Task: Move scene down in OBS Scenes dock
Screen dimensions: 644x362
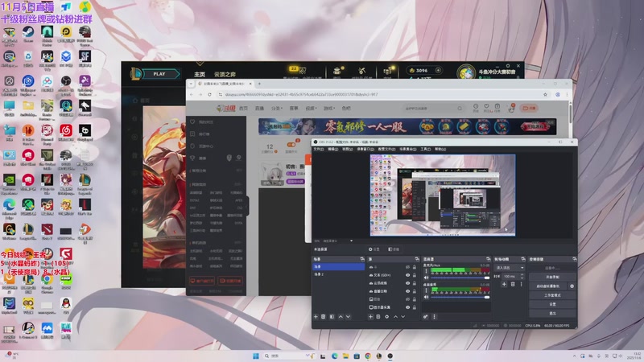Action: click(348, 316)
